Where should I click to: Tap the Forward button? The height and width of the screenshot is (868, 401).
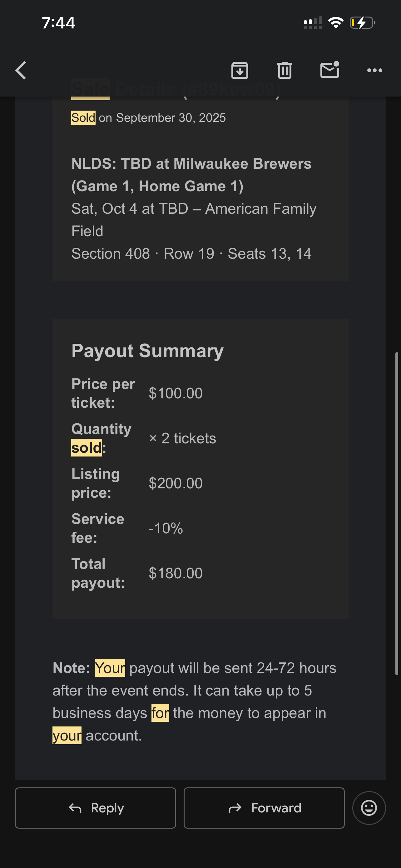click(x=264, y=808)
